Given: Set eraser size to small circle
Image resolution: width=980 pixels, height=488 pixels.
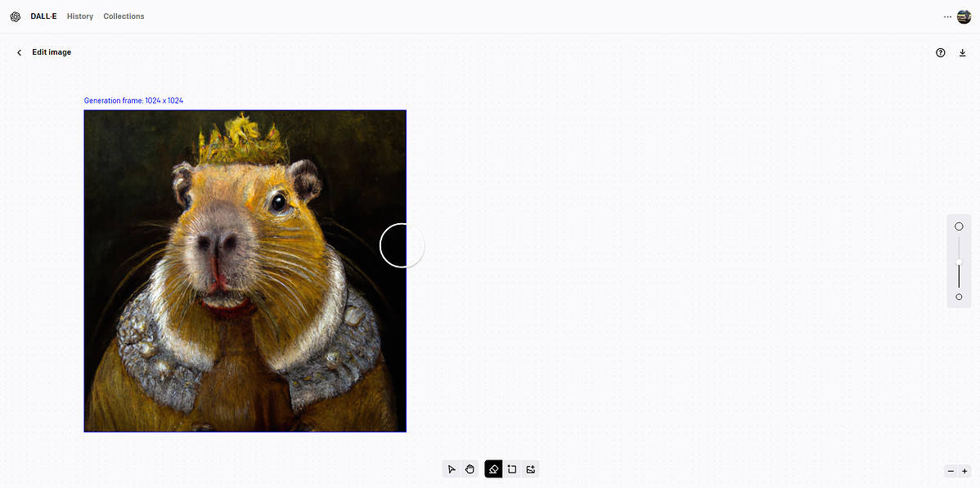Looking at the screenshot, I should (959, 297).
